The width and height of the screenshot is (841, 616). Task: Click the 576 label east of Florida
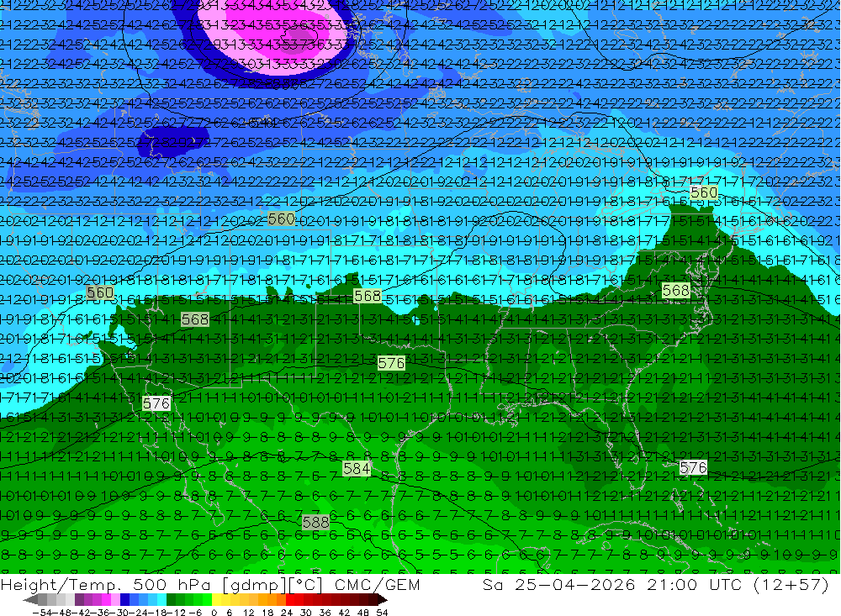692,468
